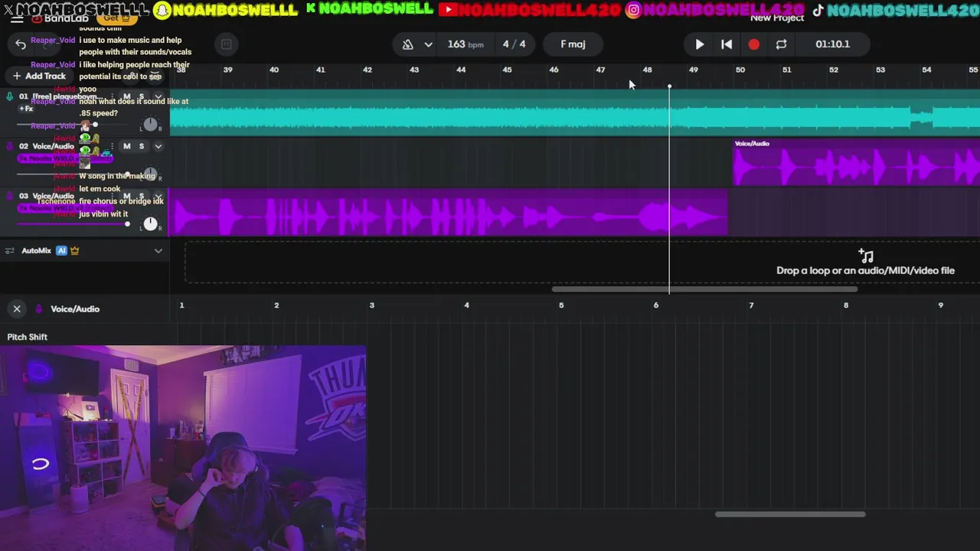The image size is (980, 551).
Task: Open the New Project title
Action: point(776,18)
